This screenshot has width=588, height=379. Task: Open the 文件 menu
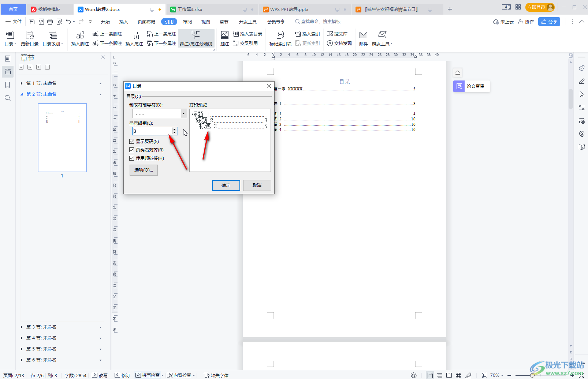coord(14,22)
